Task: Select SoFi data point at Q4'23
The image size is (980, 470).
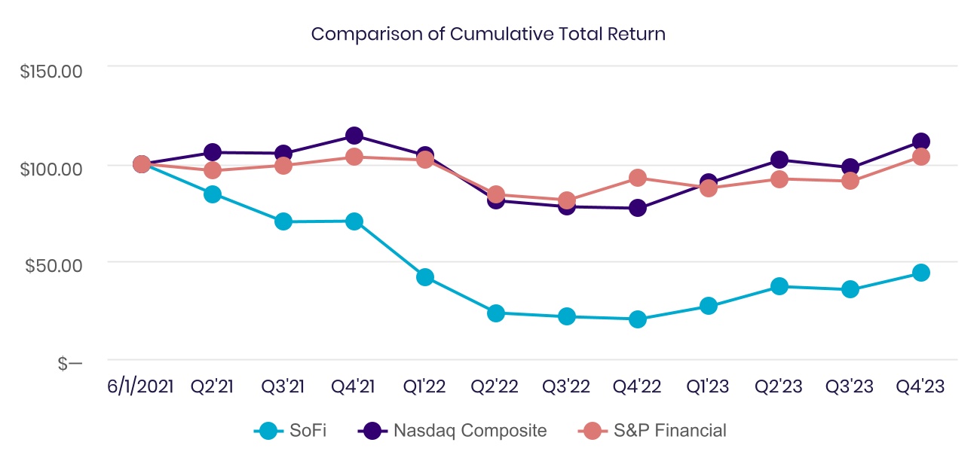Action: coord(920,273)
